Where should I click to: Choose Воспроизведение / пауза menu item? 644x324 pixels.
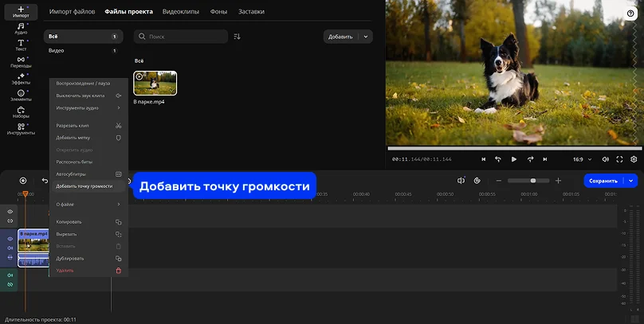(x=88, y=84)
